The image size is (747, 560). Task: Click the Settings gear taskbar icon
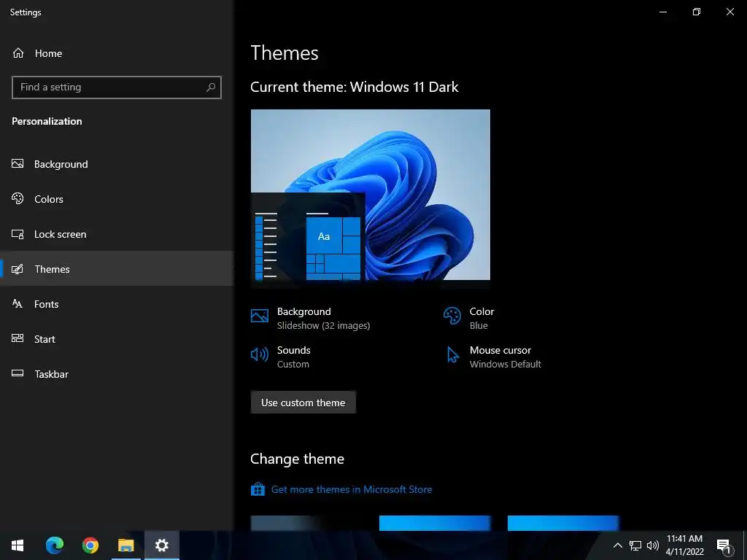coord(162,545)
